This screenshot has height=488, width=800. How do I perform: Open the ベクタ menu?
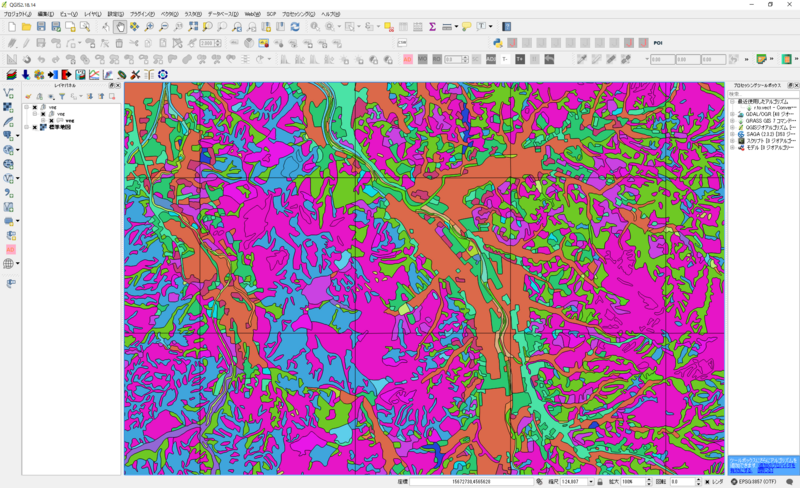[x=170, y=14]
